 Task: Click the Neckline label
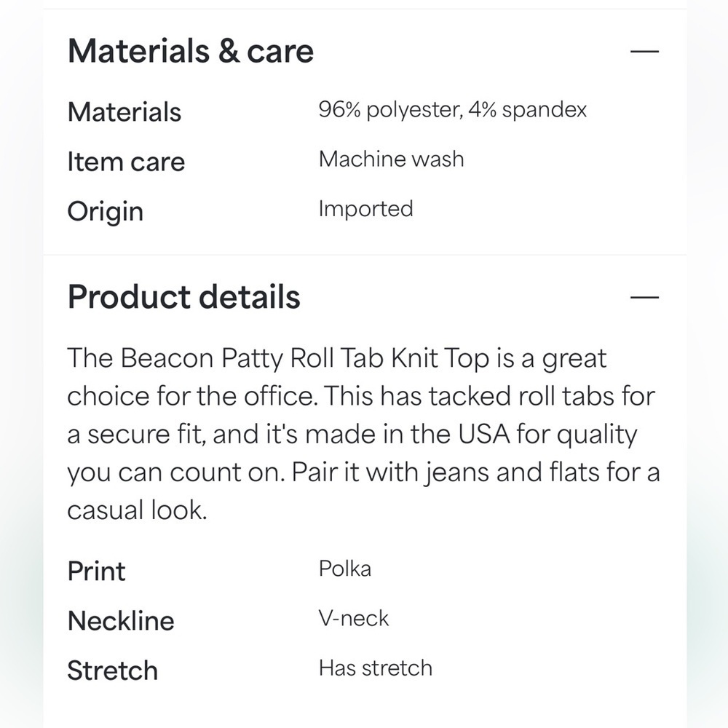(121, 621)
